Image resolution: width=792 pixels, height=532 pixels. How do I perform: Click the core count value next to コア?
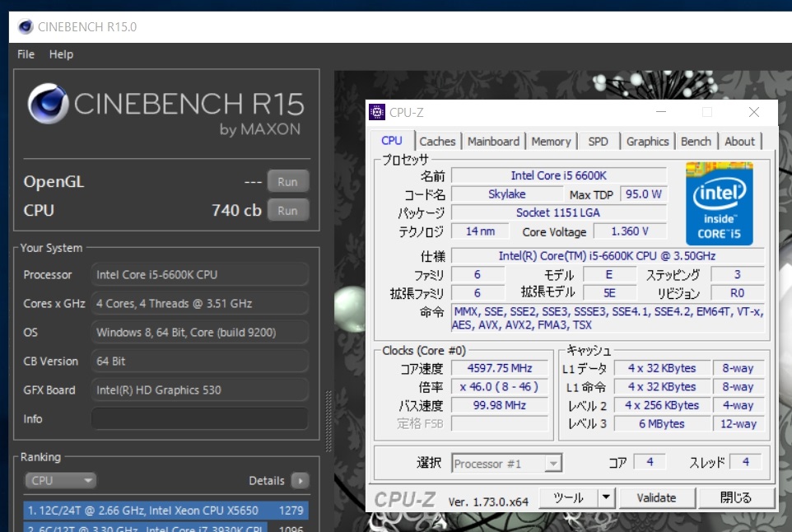click(x=650, y=462)
